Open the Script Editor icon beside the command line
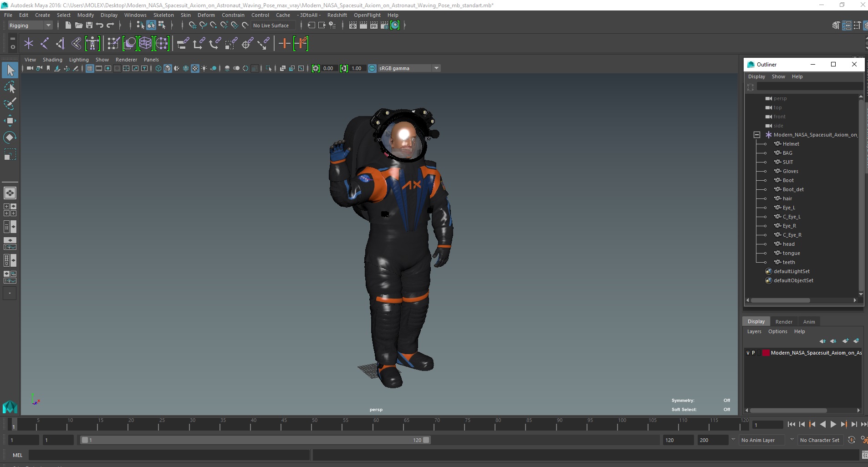 (x=864, y=455)
